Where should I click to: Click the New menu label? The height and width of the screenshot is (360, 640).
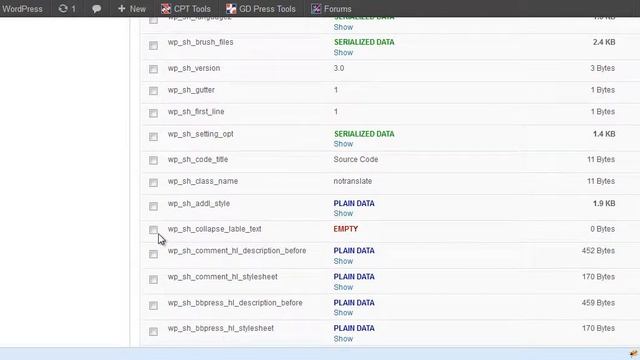[x=138, y=9]
